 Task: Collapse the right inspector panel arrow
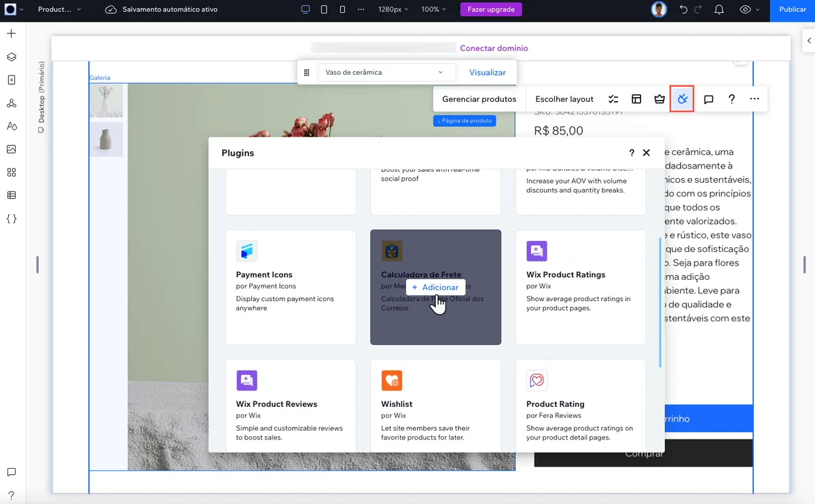coord(808,40)
